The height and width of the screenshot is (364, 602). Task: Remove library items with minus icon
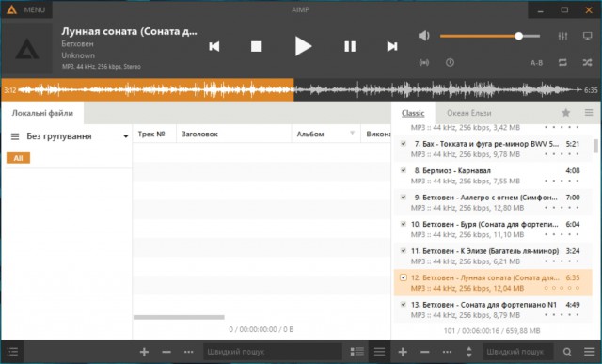tap(166, 352)
